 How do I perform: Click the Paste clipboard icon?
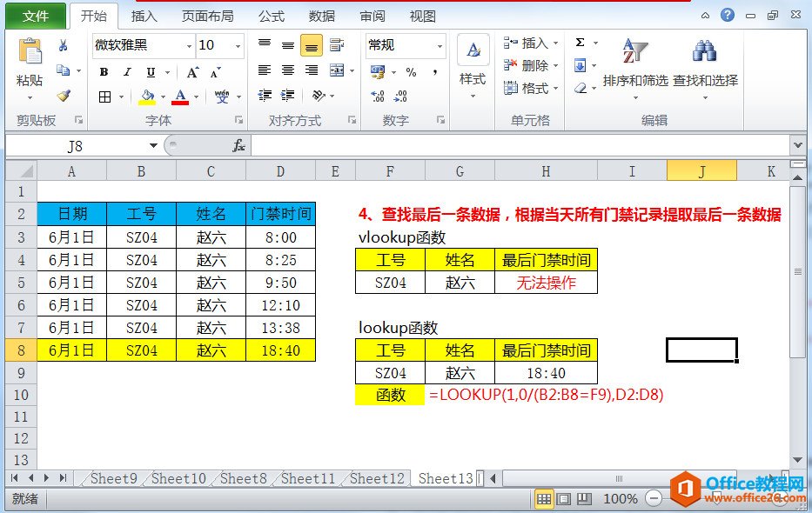pyautogui.click(x=30, y=52)
